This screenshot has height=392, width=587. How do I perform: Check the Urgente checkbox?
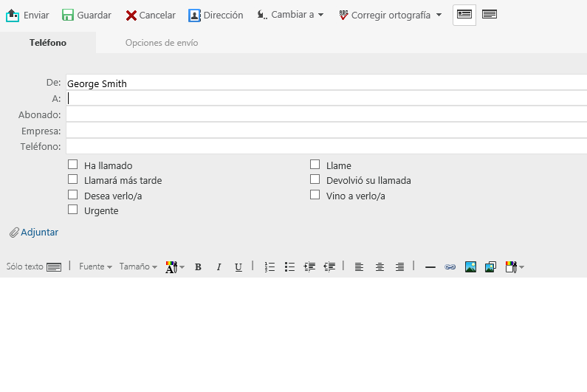tap(72, 210)
